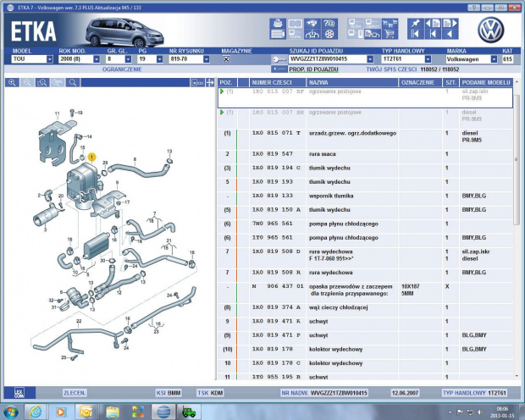The height and width of the screenshot is (420, 525).
Task: Click the PROP. ID POJAZDU link
Action: click(x=313, y=69)
